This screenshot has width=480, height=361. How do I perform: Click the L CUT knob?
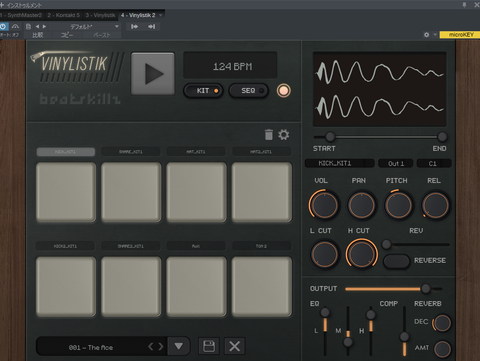(x=324, y=254)
